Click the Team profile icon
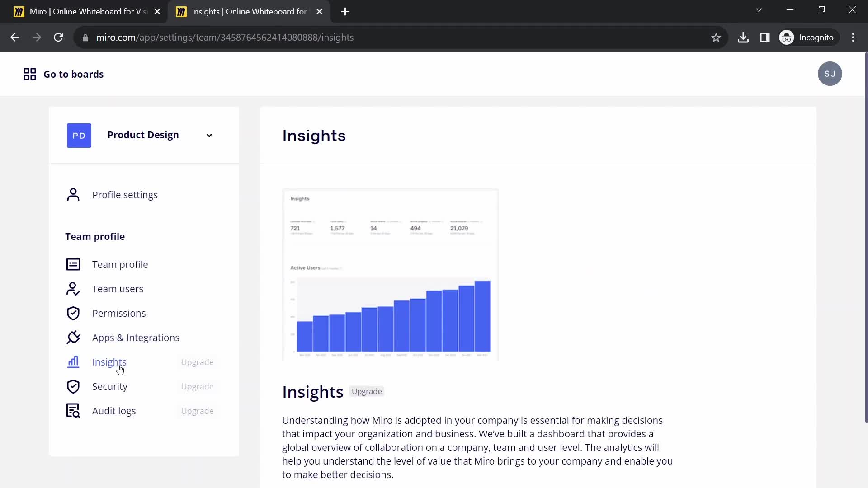The height and width of the screenshot is (488, 868). [x=73, y=264]
